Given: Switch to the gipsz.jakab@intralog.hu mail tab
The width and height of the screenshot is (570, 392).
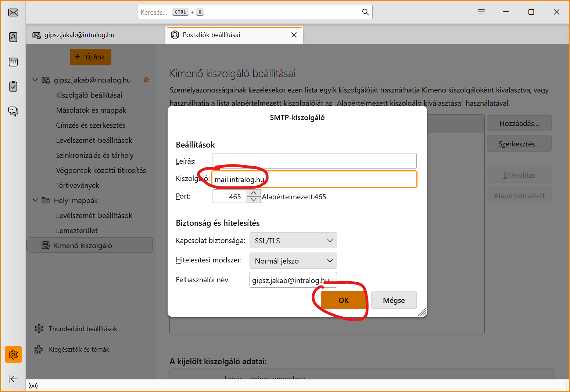Looking at the screenshot, I should [x=79, y=35].
